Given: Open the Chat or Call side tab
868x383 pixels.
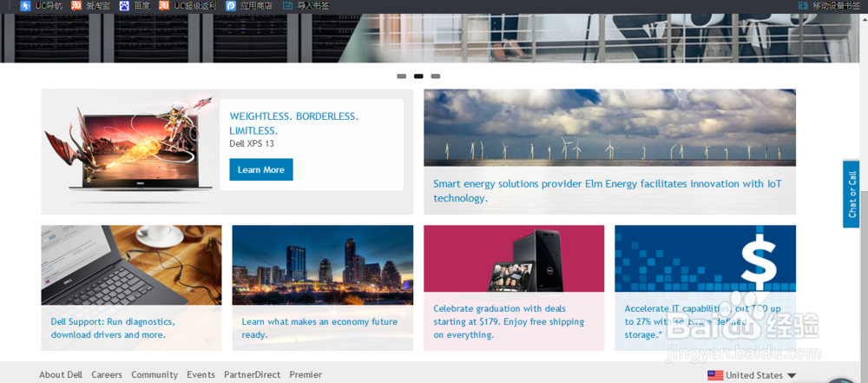Looking at the screenshot, I should (851, 194).
